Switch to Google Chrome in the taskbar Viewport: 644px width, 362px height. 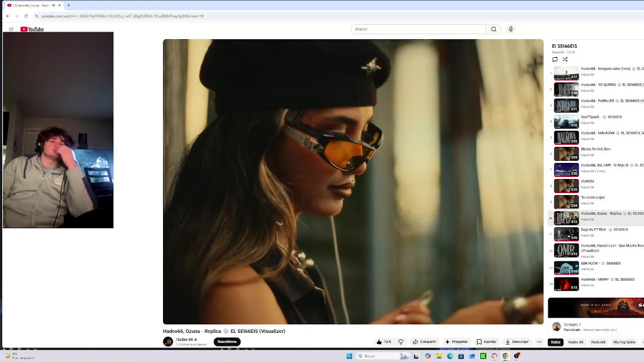(x=505, y=356)
